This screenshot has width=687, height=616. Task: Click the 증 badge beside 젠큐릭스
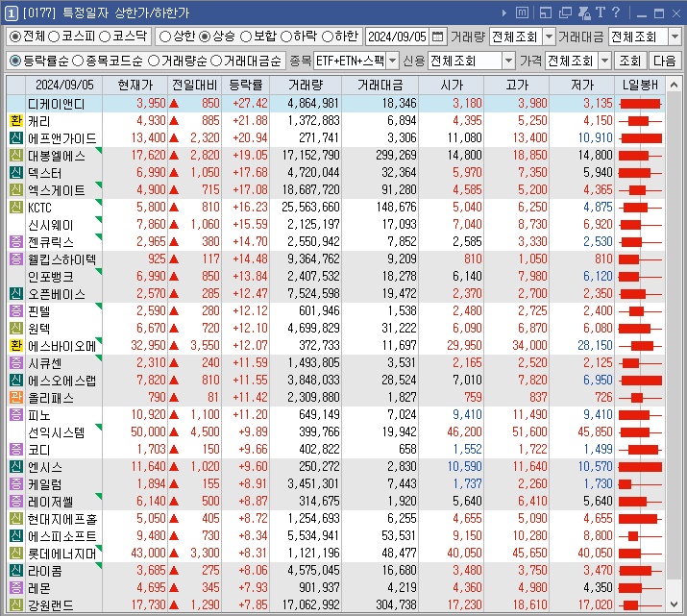point(15,242)
